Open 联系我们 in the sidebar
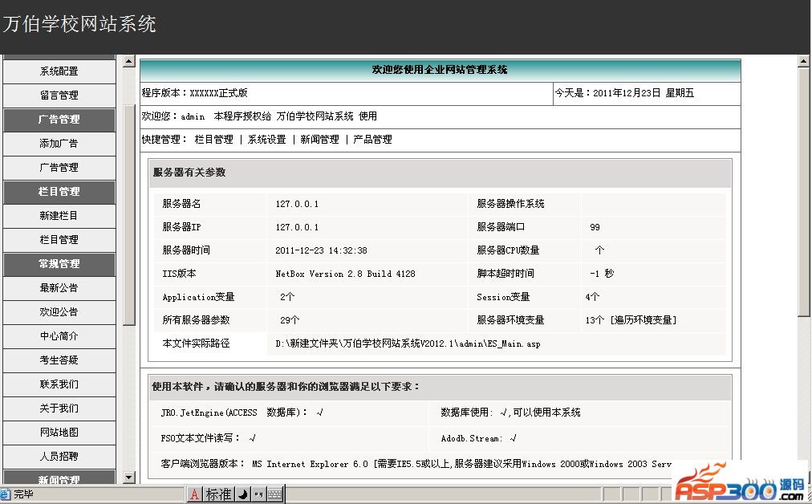 click(59, 384)
